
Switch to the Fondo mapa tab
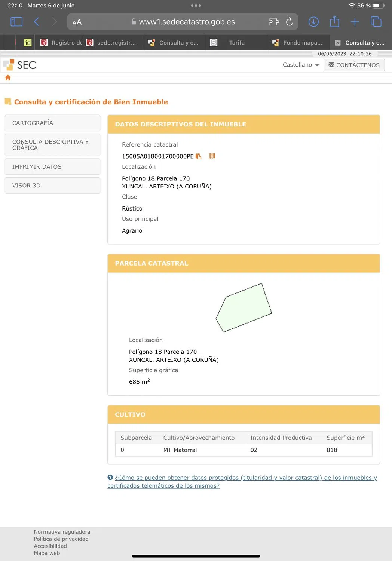tap(302, 43)
